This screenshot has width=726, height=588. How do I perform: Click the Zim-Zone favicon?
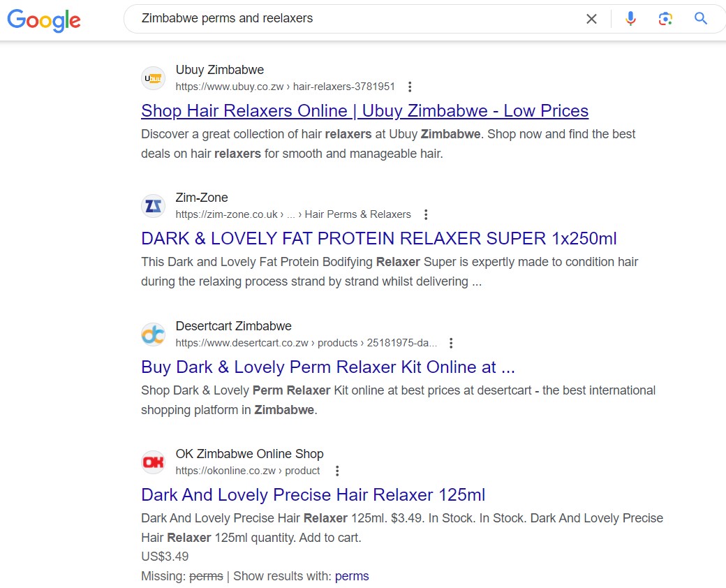coord(153,206)
